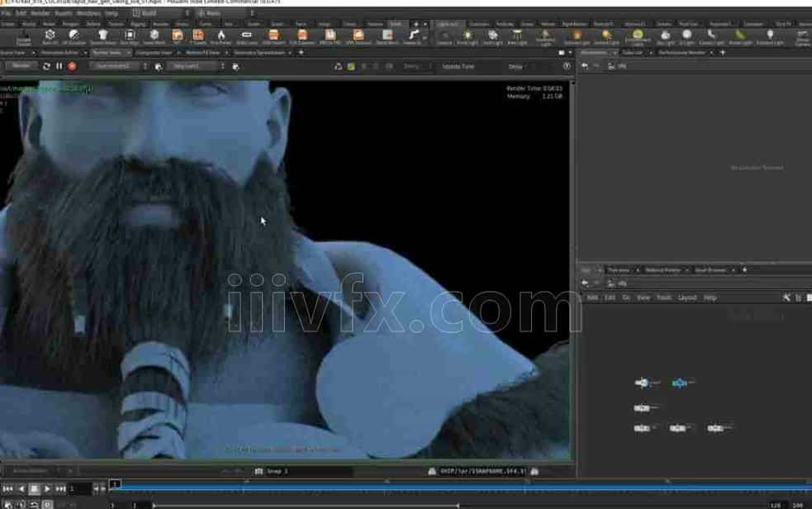Open the File menu

(6, 13)
